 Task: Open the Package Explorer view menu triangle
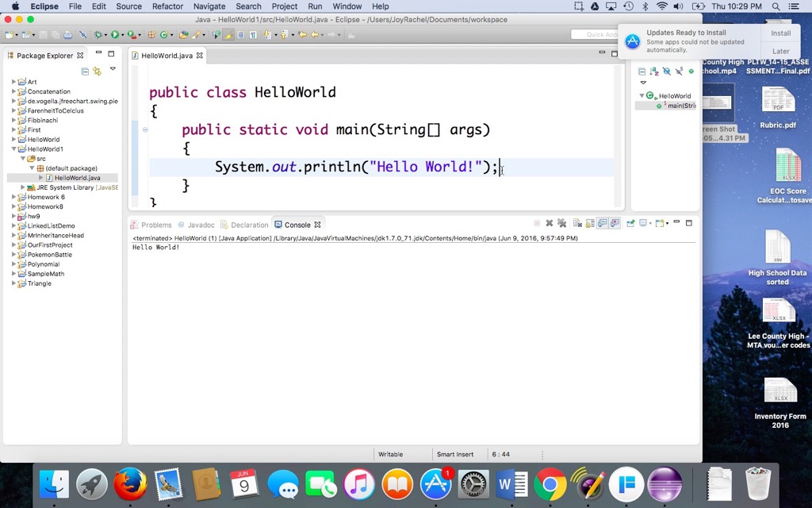tap(113, 70)
